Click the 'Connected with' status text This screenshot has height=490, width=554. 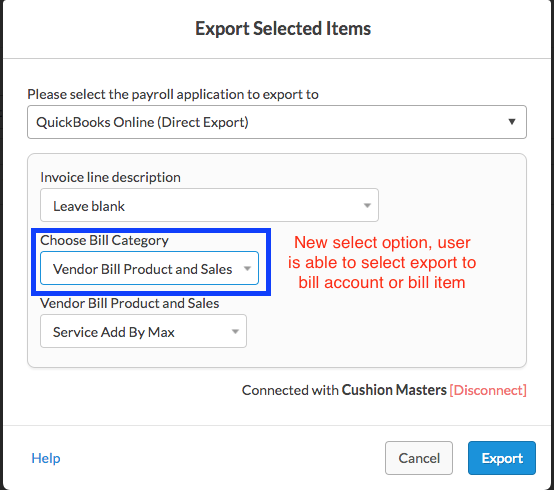290,390
